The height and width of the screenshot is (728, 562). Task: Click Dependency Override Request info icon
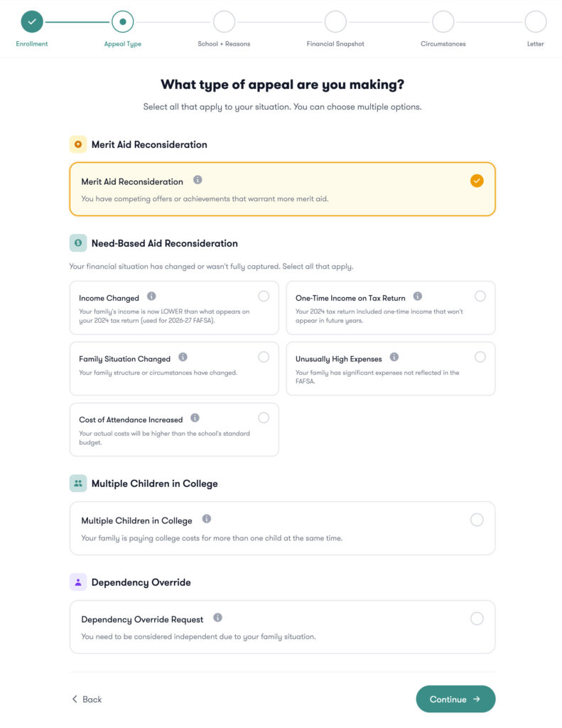pyautogui.click(x=218, y=619)
